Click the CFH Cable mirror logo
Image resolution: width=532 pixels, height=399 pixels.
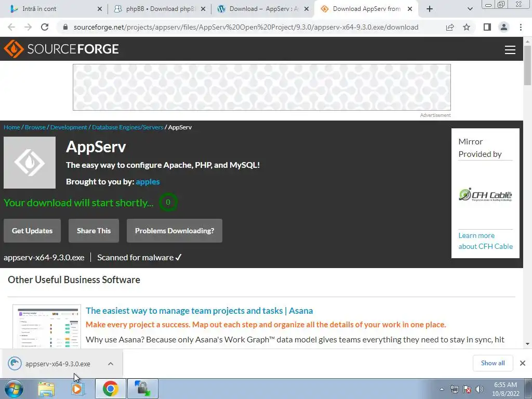(x=485, y=195)
